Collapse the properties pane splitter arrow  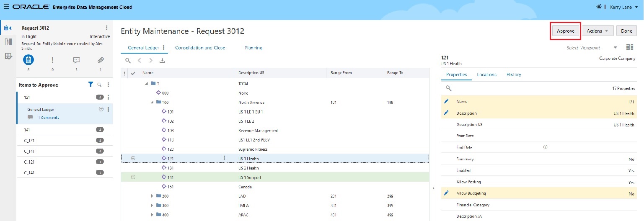pyautogui.click(x=433, y=188)
